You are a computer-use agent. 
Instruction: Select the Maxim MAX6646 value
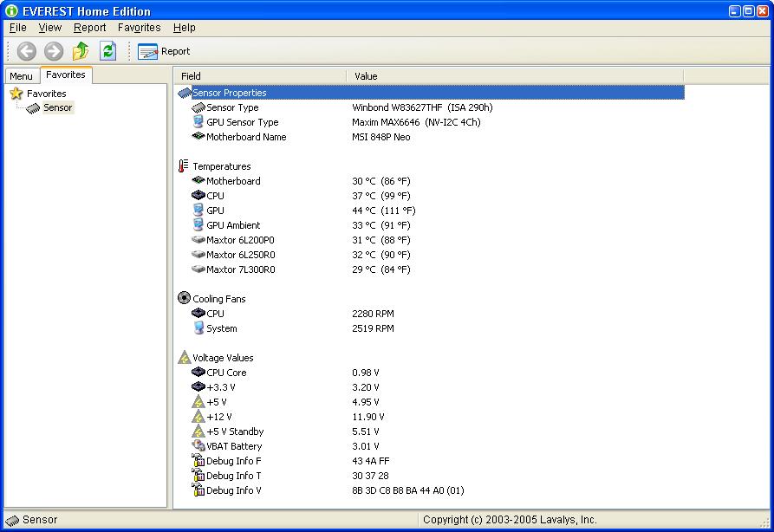[416, 122]
